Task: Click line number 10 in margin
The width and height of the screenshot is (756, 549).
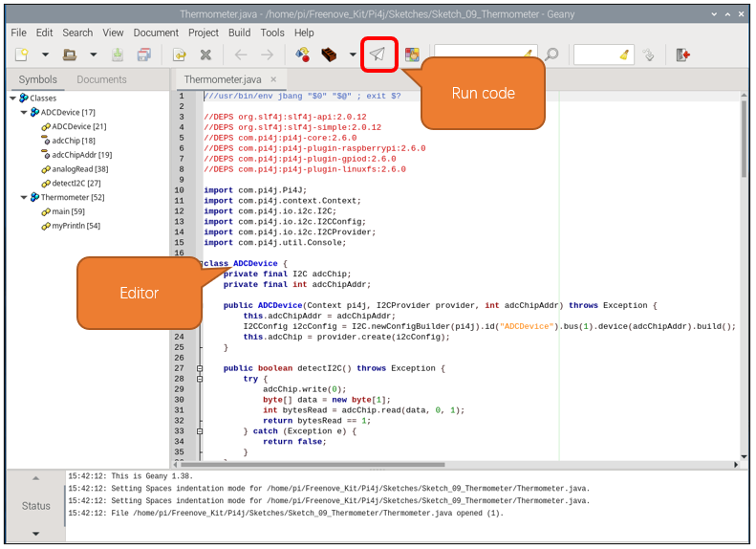Action: click(x=180, y=190)
